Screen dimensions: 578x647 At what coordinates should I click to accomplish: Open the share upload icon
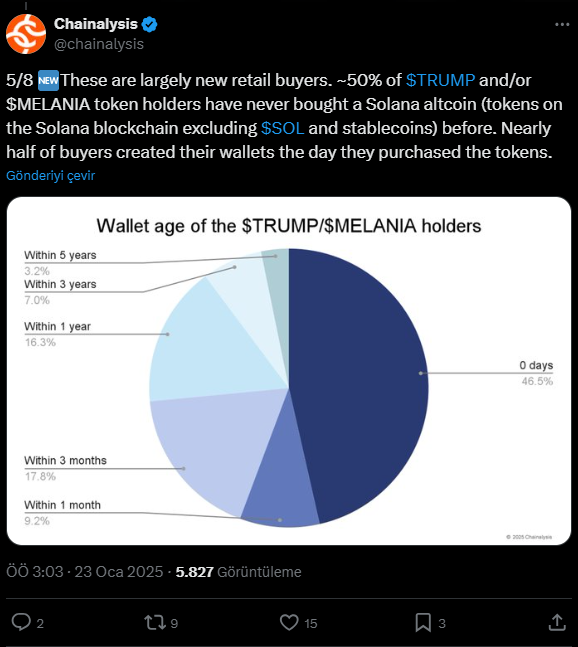557,622
